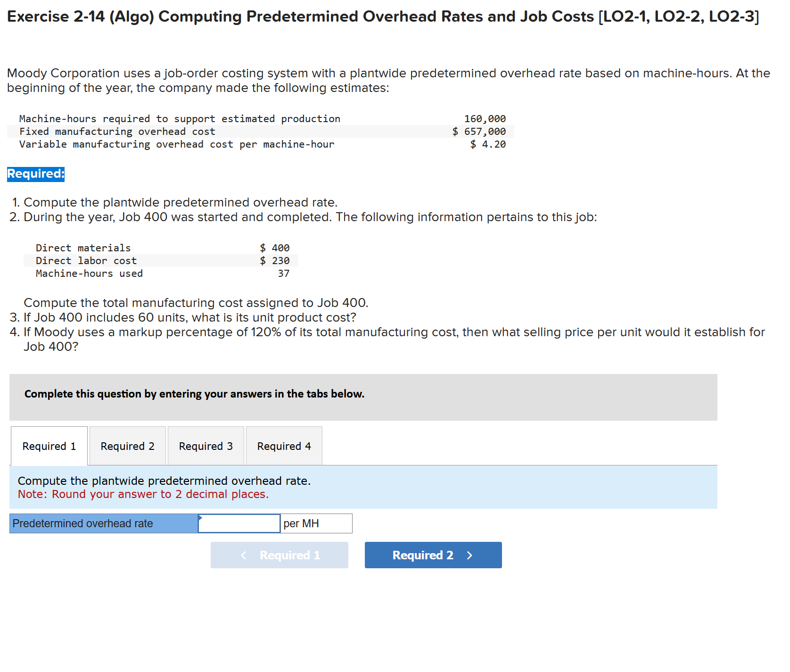
Task: Click the Compute the plantwide rate prompt text
Action: 164,481
